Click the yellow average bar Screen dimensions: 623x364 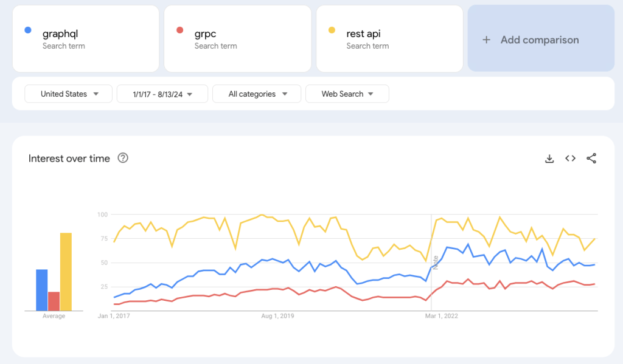66,271
